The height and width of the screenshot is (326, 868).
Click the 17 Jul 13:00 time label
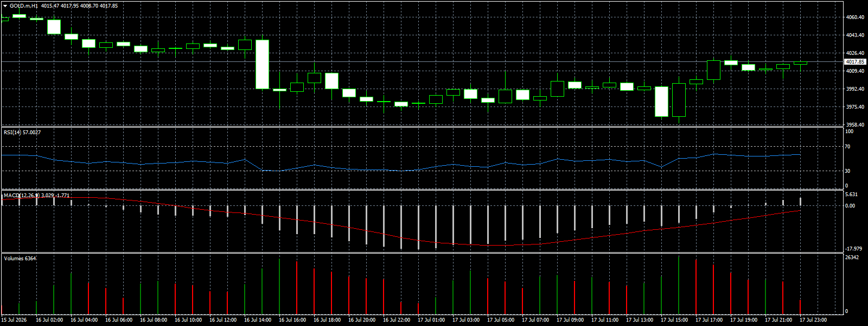click(640, 320)
